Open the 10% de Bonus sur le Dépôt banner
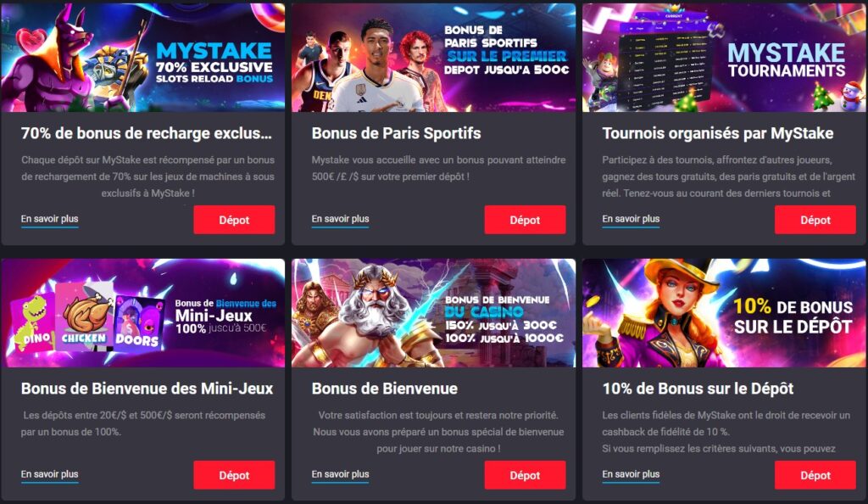The width and height of the screenshot is (868, 504). (x=724, y=313)
